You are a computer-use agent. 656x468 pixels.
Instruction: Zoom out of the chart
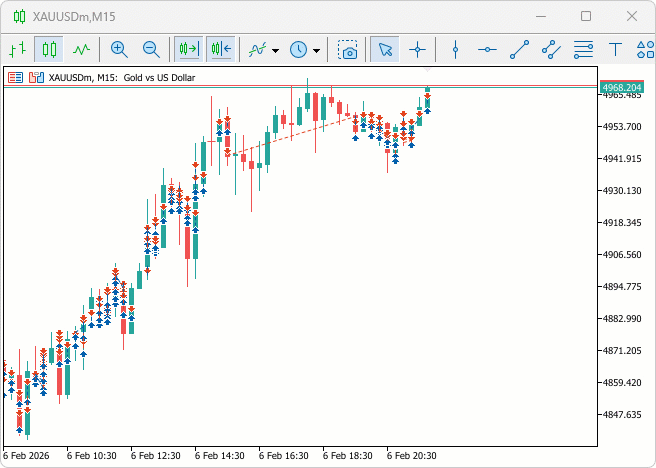(151, 49)
